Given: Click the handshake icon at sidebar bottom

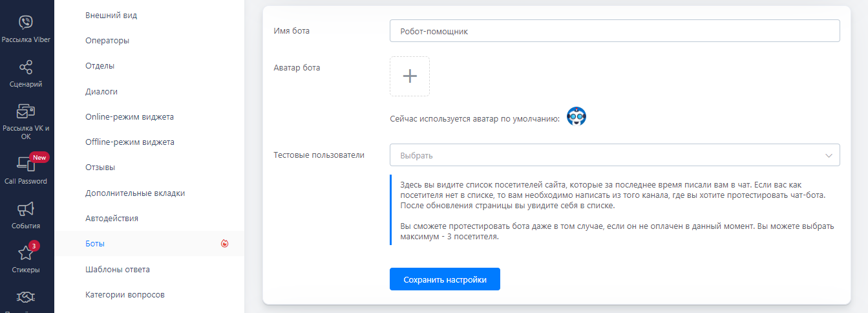Looking at the screenshot, I should click(x=26, y=297).
